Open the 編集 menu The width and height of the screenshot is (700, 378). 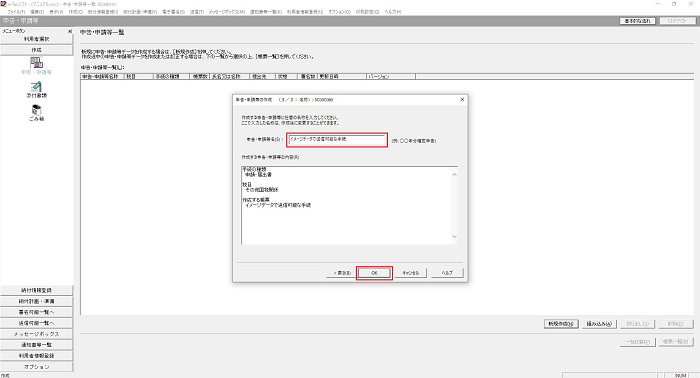pos(37,12)
